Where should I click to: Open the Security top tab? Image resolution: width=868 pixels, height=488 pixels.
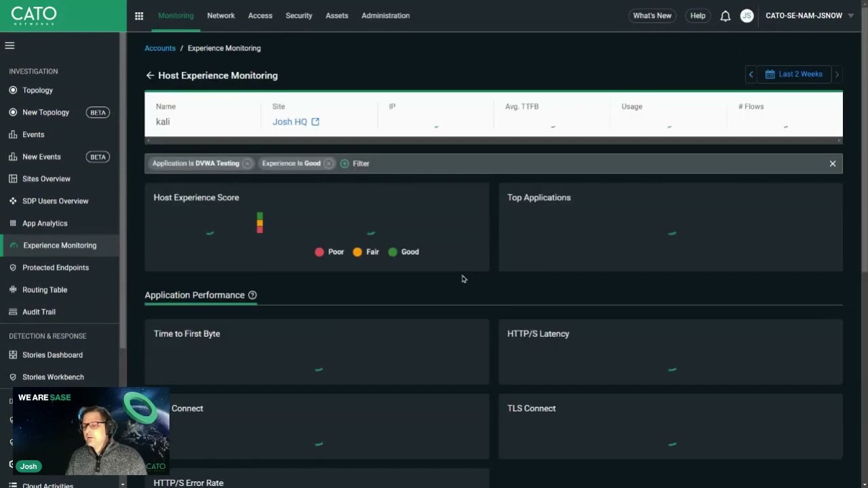(299, 16)
